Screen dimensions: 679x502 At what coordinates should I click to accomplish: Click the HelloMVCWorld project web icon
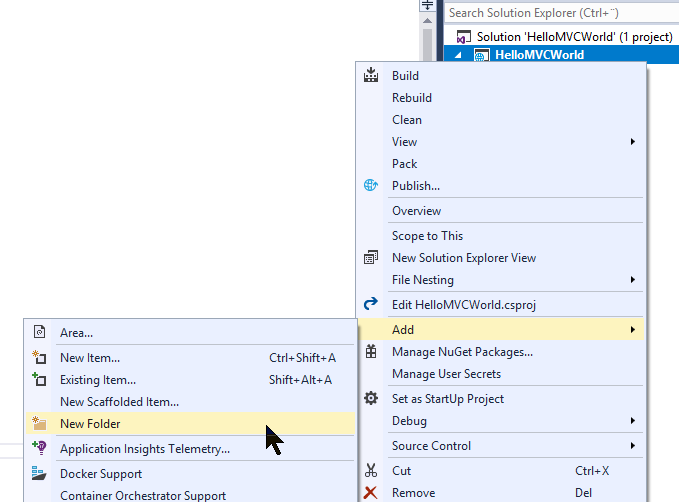[481, 55]
